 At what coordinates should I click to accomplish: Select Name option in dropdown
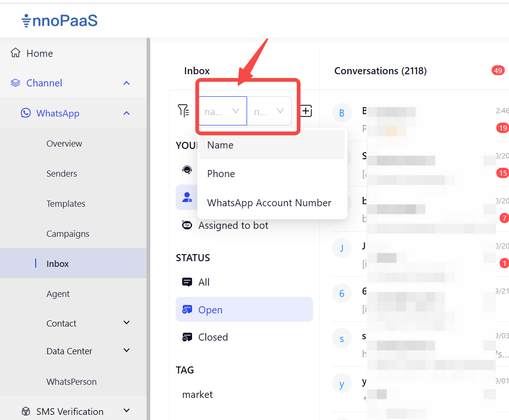pos(220,145)
